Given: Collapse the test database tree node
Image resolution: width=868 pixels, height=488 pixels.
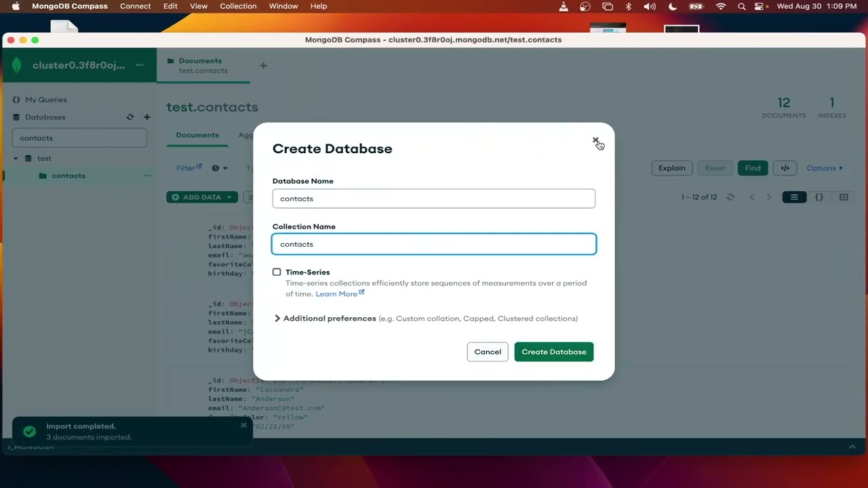Looking at the screenshot, I should click(x=16, y=159).
